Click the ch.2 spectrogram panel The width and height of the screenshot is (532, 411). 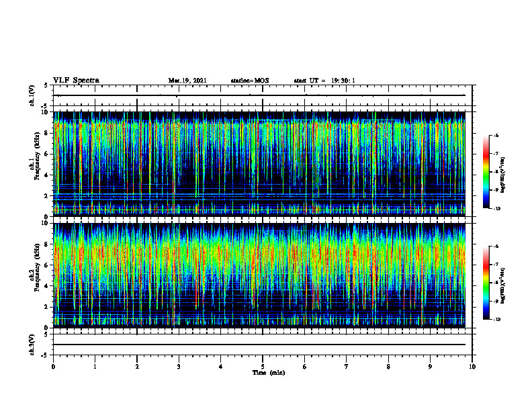click(259, 275)
